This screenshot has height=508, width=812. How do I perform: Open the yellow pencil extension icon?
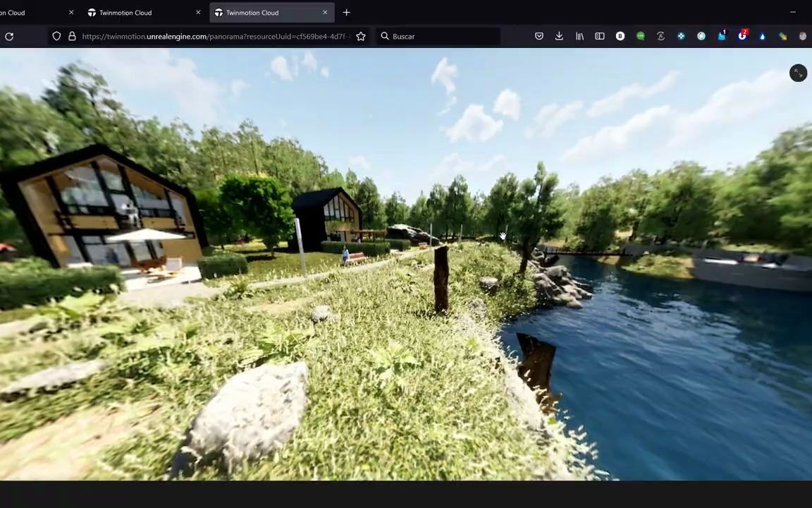pos(782,36)
